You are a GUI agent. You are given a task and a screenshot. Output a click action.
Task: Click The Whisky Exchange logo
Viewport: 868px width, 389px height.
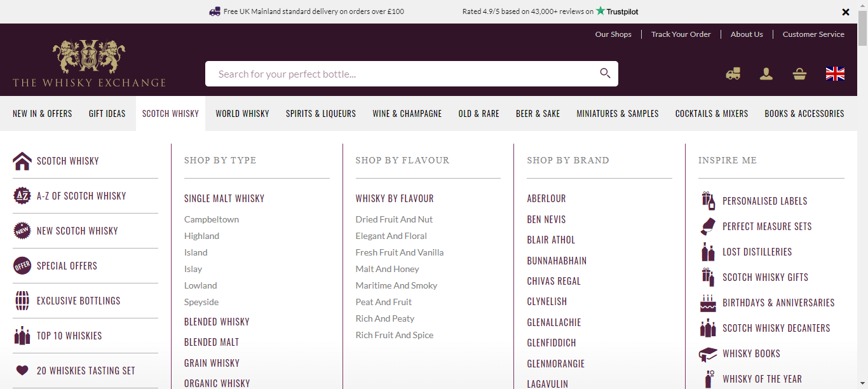click(x=89, y=64)
